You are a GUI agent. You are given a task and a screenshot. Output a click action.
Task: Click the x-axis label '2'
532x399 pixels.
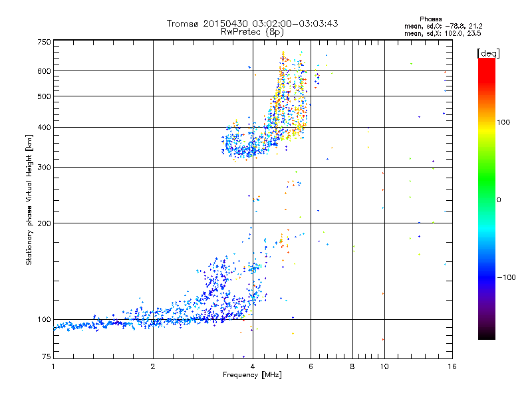pyautogui.click(x=153, y=366)
